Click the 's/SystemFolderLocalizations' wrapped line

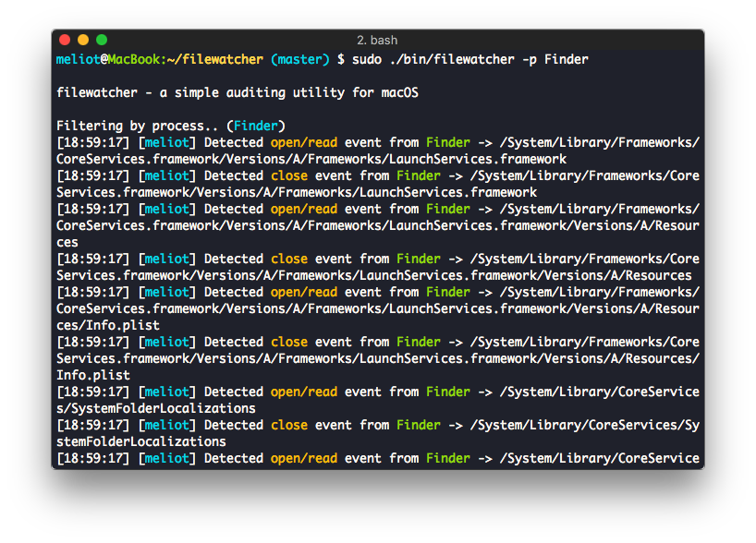156,408
